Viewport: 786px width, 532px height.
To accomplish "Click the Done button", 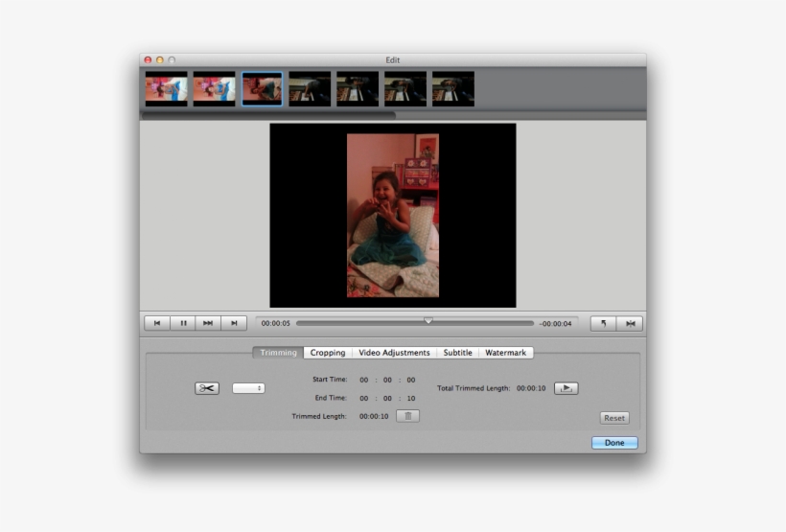I will (614, 443).
